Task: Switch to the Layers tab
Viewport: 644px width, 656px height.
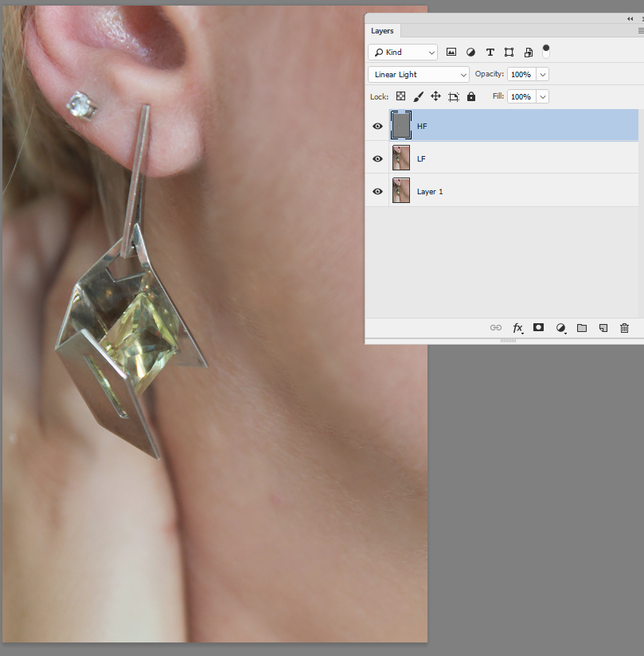Action: (x=382, y=31)
